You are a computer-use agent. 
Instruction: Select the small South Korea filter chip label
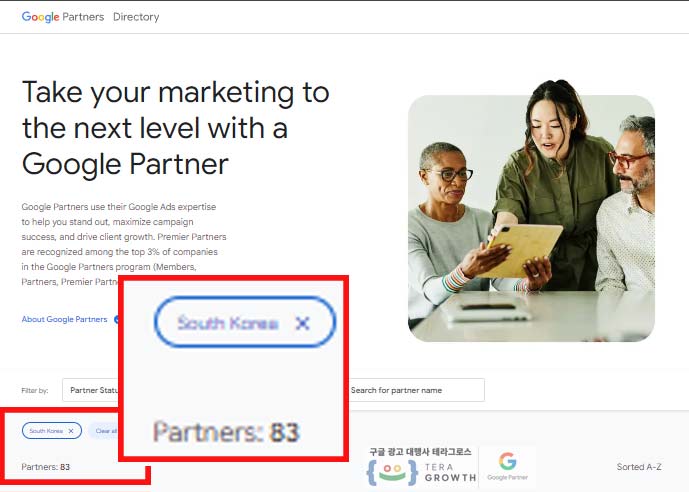click(46, 431)
